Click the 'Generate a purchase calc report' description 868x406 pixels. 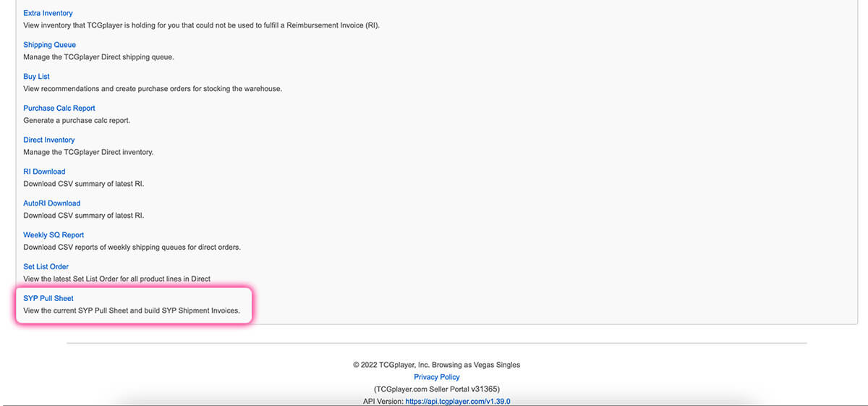77,120
